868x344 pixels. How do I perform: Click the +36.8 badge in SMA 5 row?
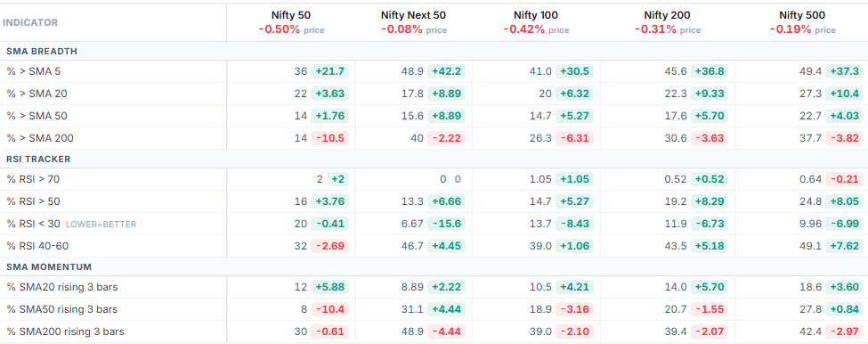point(710,71)
